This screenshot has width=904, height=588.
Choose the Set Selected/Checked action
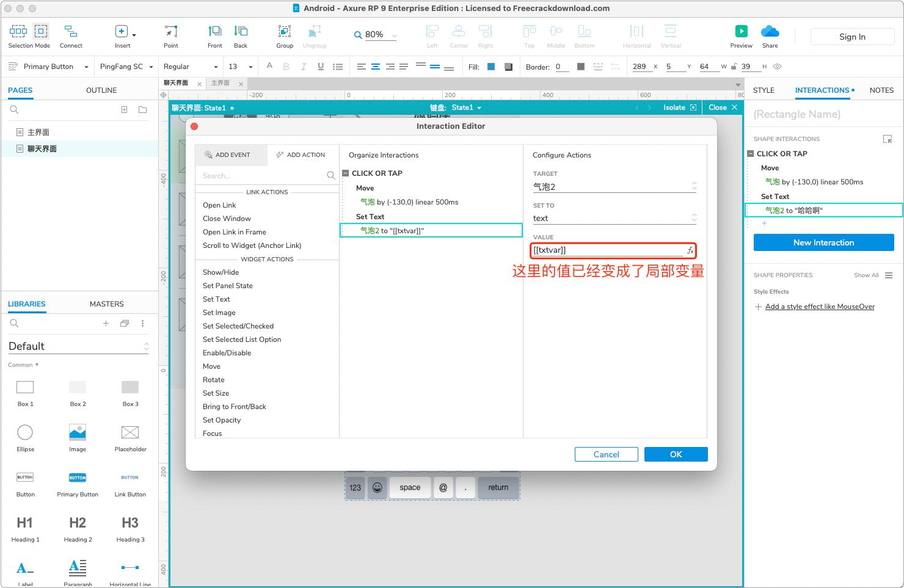(238, 326)
